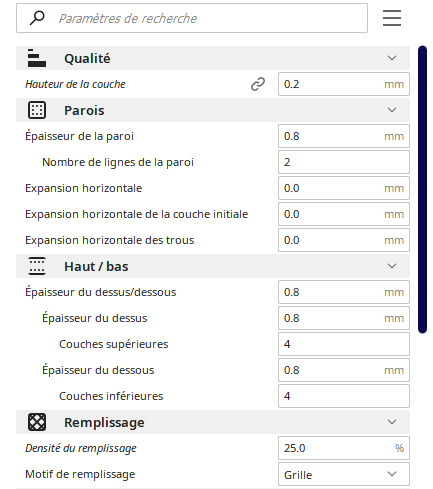Click the Qualité layers icon
The height and width of the screenshot is (489, 433).
[x=37, y=58]
